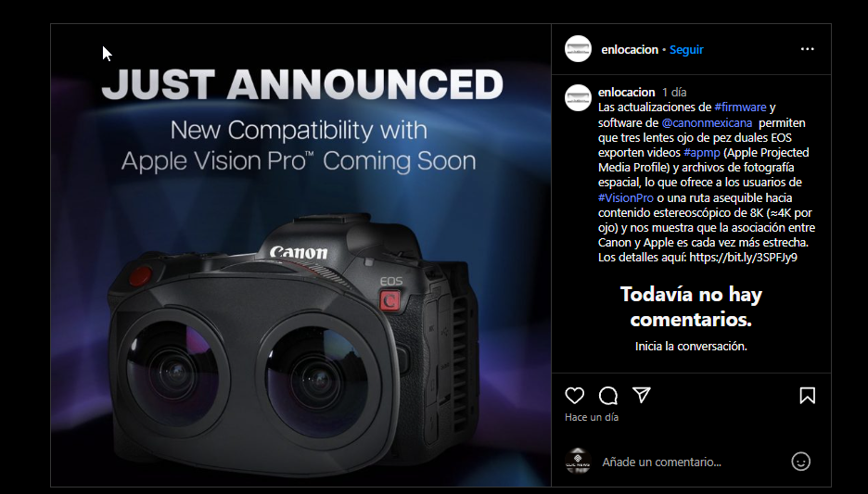Open the three-dot more options menu

click(x=807, y=49)
